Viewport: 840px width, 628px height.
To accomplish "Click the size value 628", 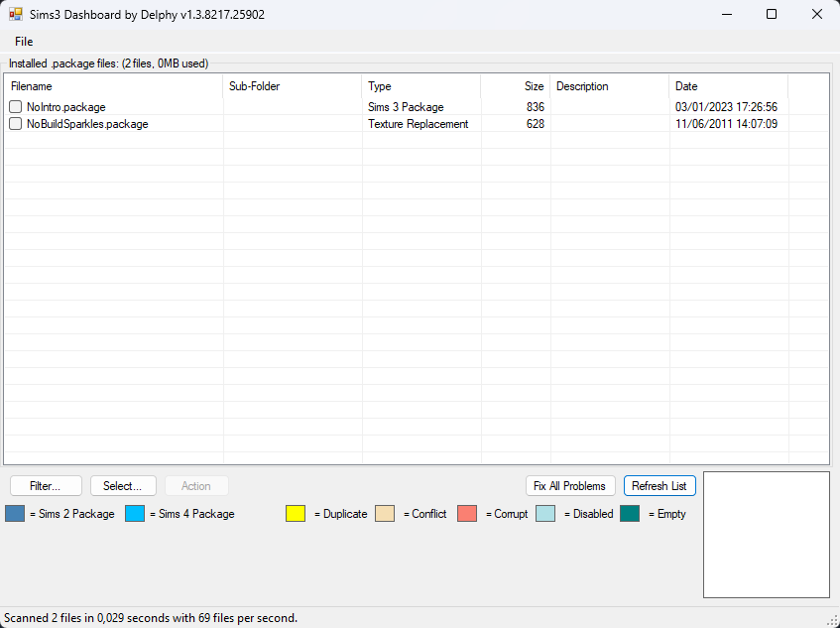I will [x=536, y=124].
